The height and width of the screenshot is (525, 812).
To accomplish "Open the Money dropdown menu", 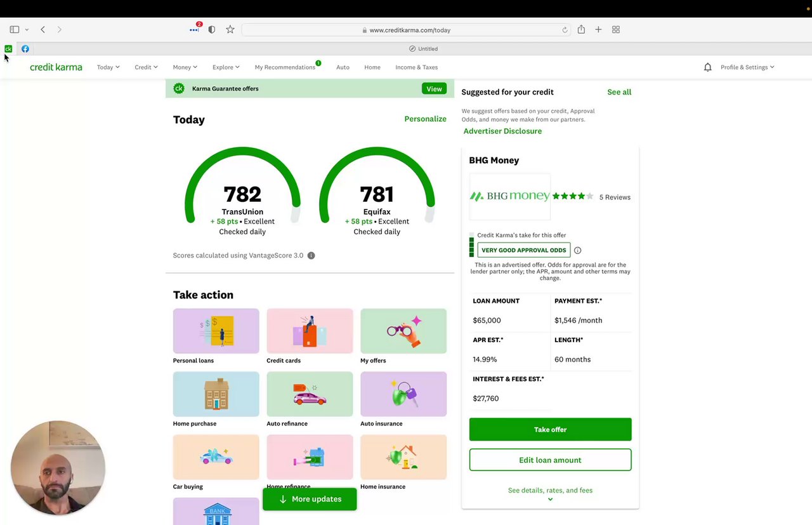I will (185, 67).
